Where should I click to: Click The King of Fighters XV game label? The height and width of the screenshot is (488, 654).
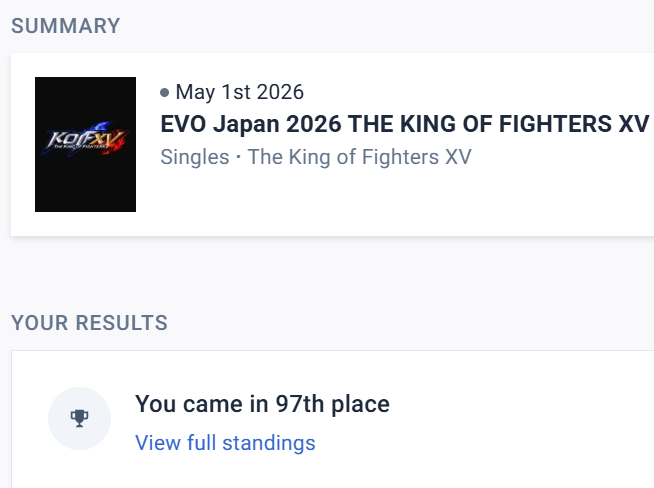point(360,157)
